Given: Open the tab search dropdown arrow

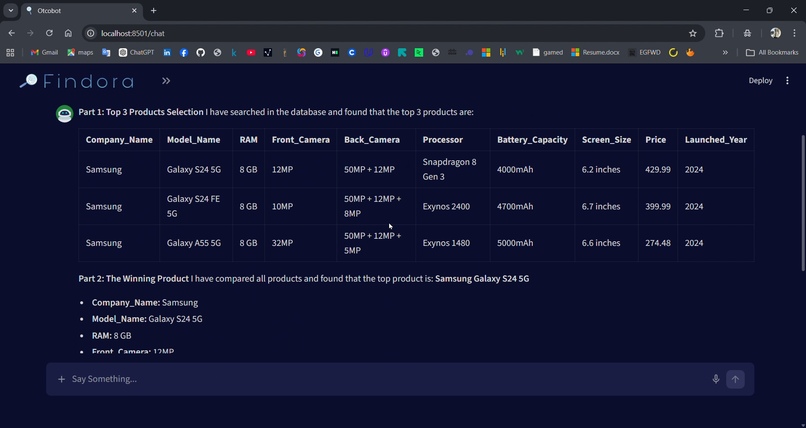Looking at the screenshot, I should (10, 10).
